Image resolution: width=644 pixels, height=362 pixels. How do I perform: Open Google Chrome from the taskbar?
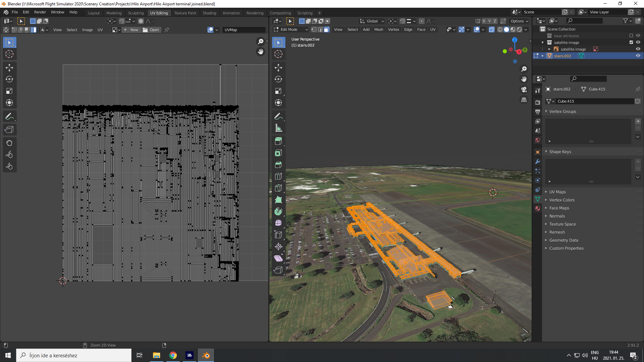(173, 355)
